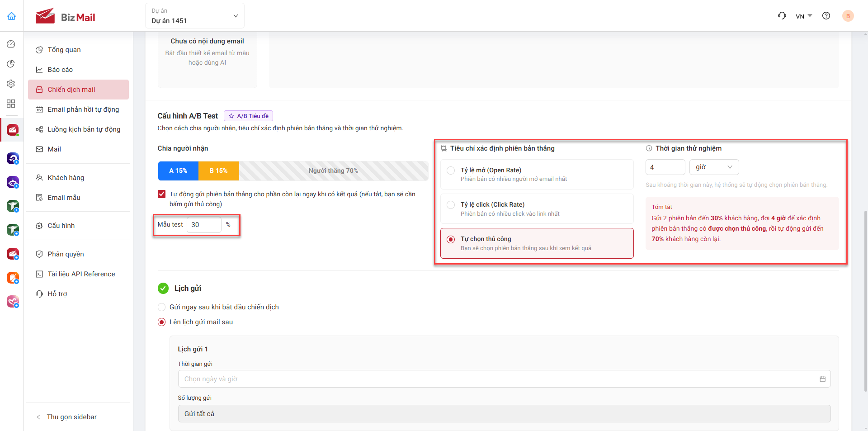Click the Mẫu test percentage input

204,225
